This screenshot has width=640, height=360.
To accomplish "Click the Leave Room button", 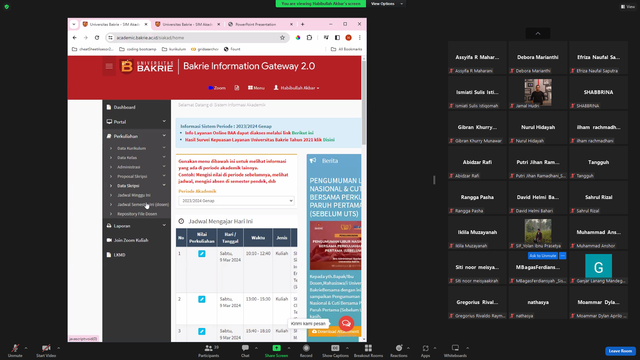I will coord(620,351).
